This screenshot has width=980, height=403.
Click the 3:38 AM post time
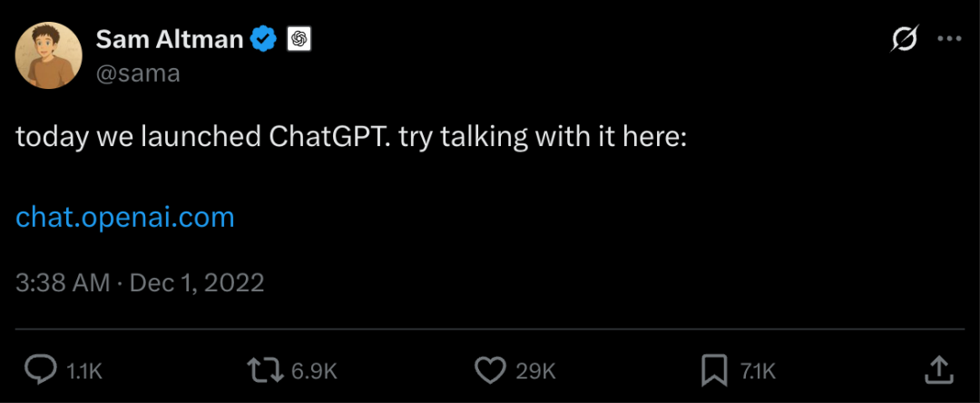[x=63, y=282]
